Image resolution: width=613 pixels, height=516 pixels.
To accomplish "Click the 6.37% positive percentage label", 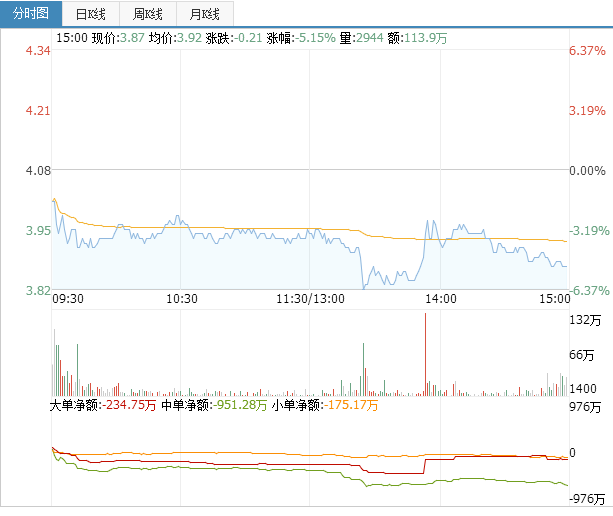I will (587, 50).
